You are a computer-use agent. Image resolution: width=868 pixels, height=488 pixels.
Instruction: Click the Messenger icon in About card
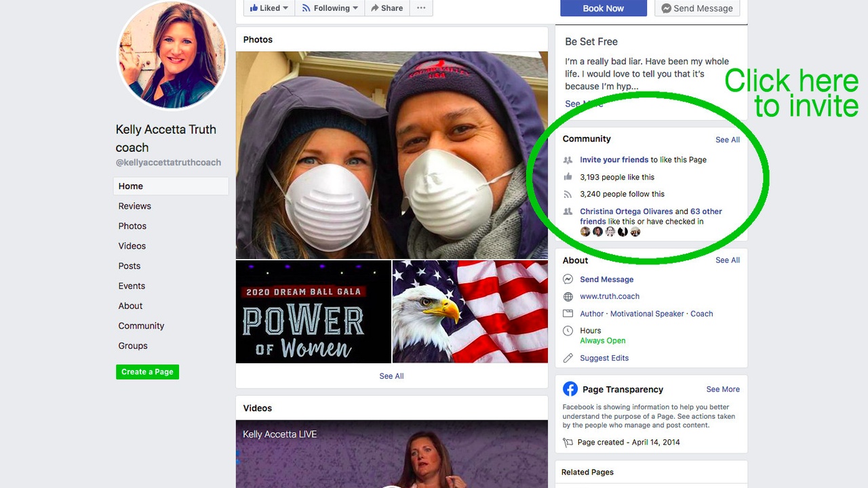568,279
